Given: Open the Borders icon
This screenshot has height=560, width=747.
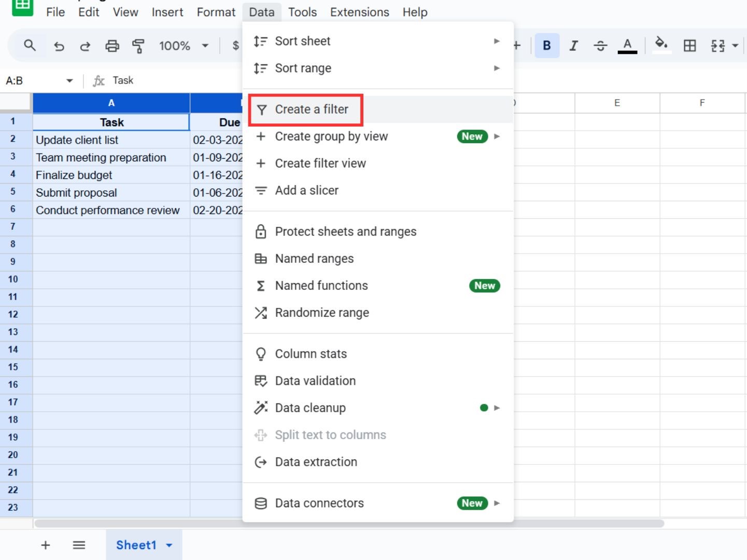Looking at the screenshot, I should tap(689, 46).
